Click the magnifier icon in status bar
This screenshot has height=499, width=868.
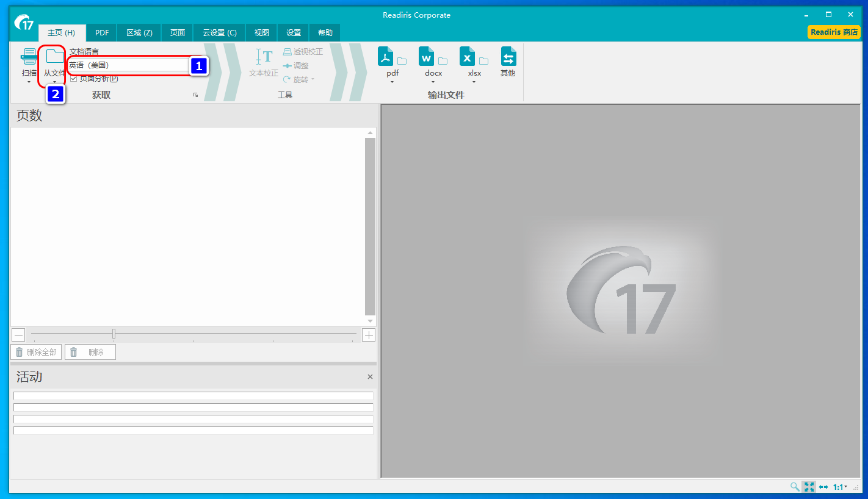click(x=795, y=487)
